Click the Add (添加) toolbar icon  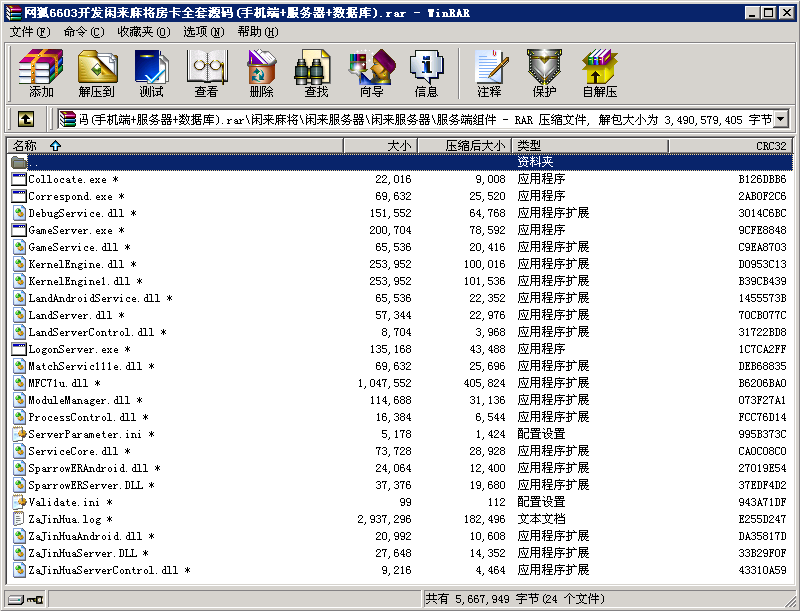coord(41,72)
